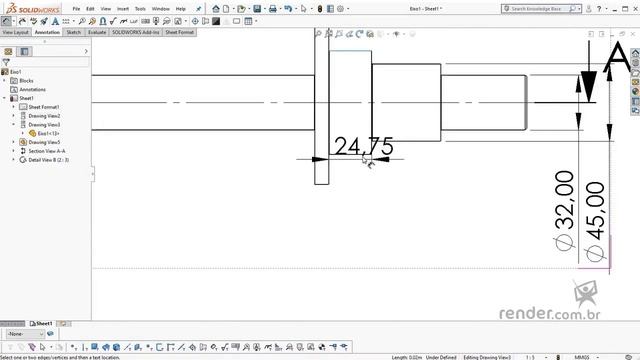Open the SOLIDWORKS Options gear
Image resolution: width=640 pixels, height=360 pixels.
coord(340,9)
